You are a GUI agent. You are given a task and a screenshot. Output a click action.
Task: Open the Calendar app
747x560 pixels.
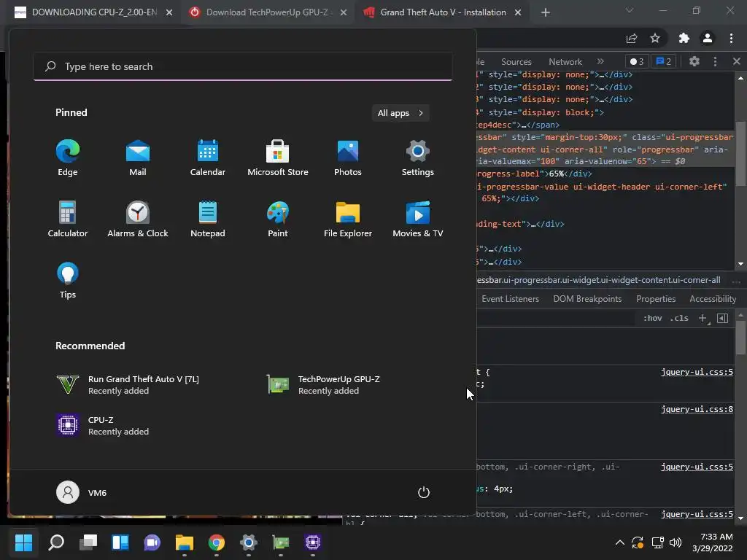[208, 158]
